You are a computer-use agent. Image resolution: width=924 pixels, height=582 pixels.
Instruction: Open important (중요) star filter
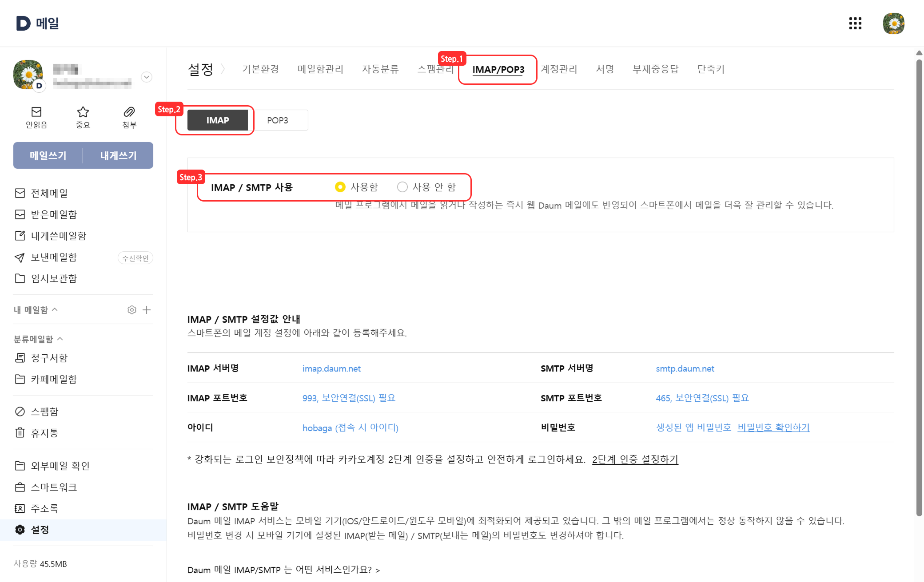83,118
